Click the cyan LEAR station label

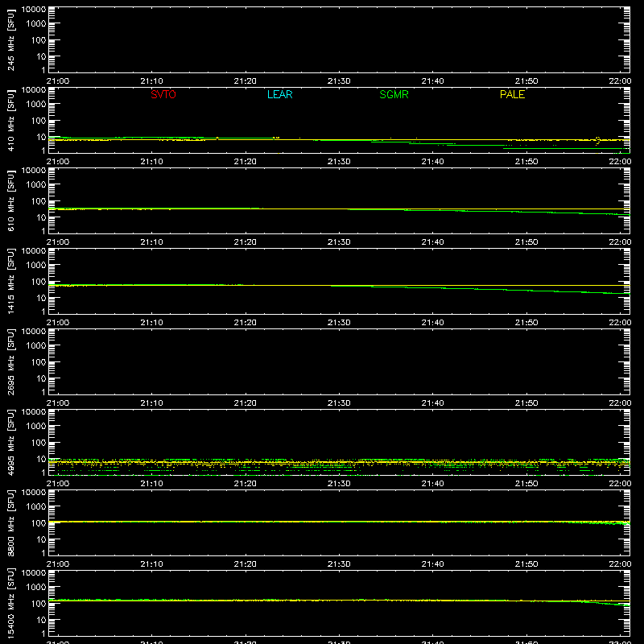click(x=279, y=94)
